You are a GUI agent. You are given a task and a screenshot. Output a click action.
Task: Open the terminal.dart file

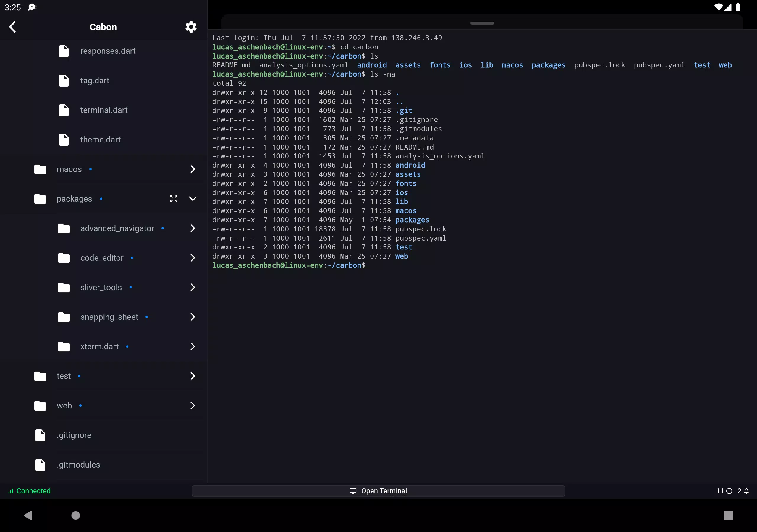[x=104, y=110]
